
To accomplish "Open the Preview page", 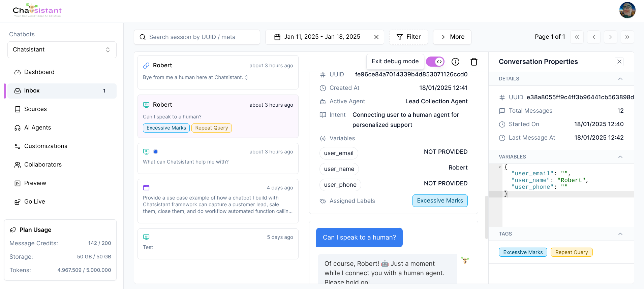I will click(62, 183).
